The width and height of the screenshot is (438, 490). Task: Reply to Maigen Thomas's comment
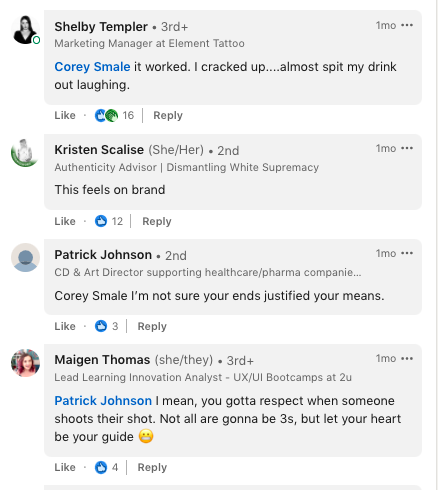tap(152, 467)
